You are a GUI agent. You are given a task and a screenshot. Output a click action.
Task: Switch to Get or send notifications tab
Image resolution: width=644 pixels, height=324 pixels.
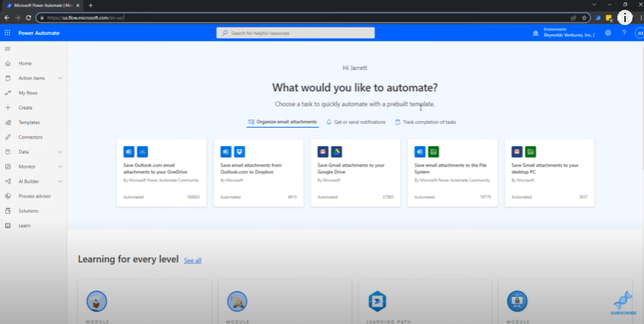point(355,122)
